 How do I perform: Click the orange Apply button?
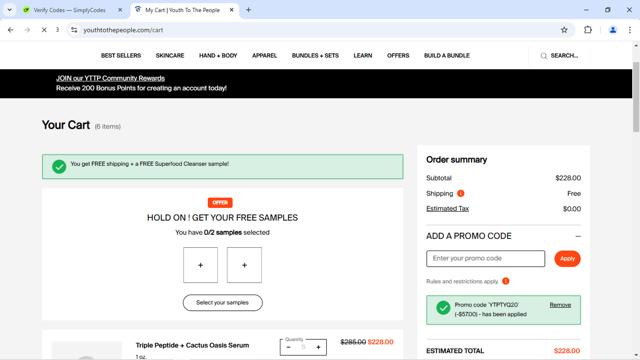coord(567,258)
